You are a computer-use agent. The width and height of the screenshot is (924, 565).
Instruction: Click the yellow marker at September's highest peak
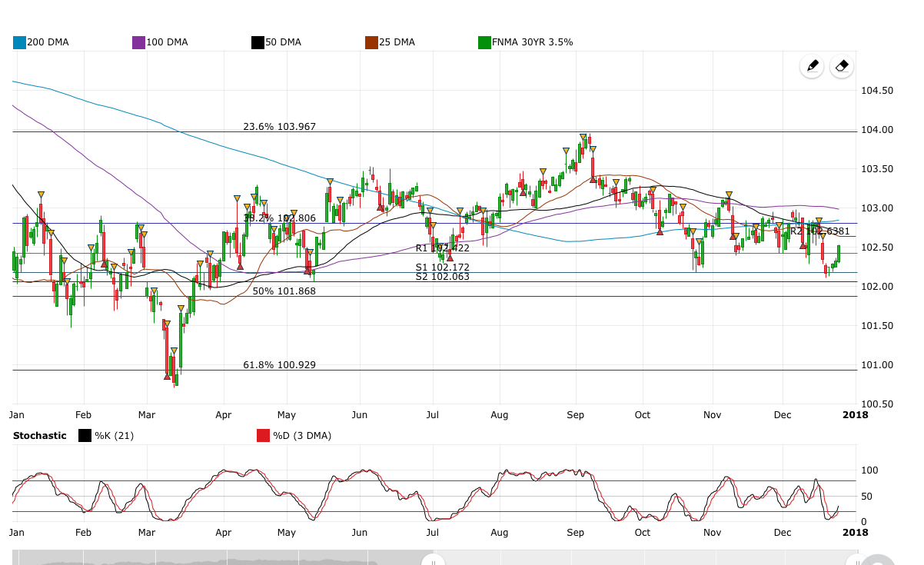(583, 138)
